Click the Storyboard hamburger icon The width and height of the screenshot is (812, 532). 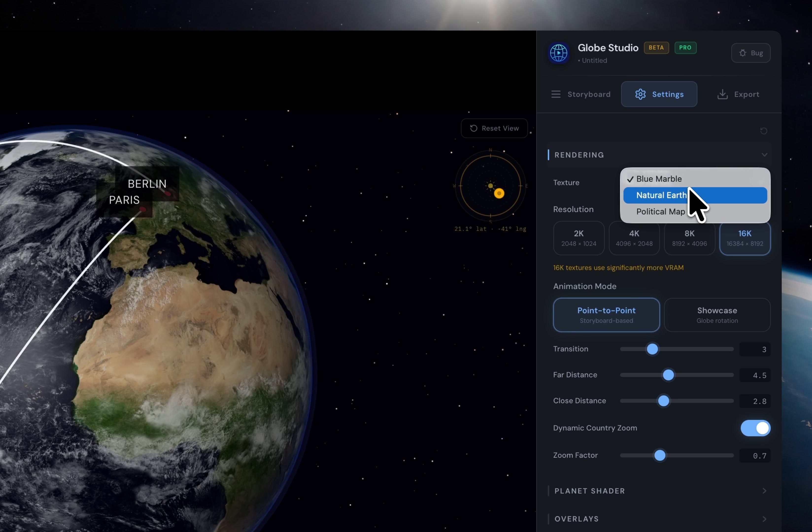point(556,94)
